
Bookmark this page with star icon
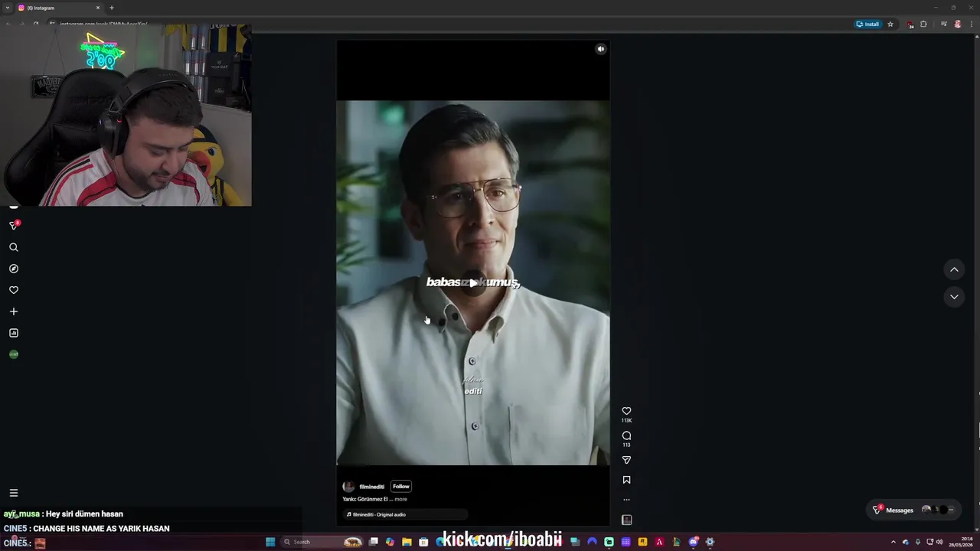890,24
